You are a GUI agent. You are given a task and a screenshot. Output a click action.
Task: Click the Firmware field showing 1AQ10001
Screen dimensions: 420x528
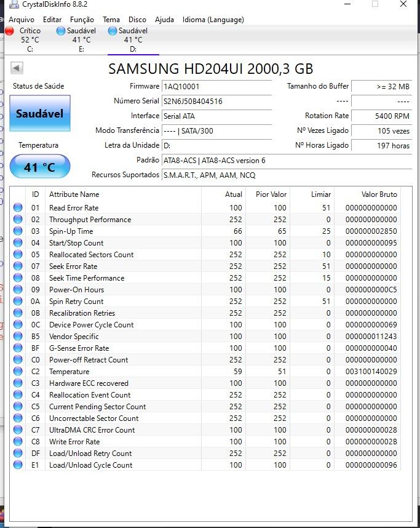tap(216, 86)
